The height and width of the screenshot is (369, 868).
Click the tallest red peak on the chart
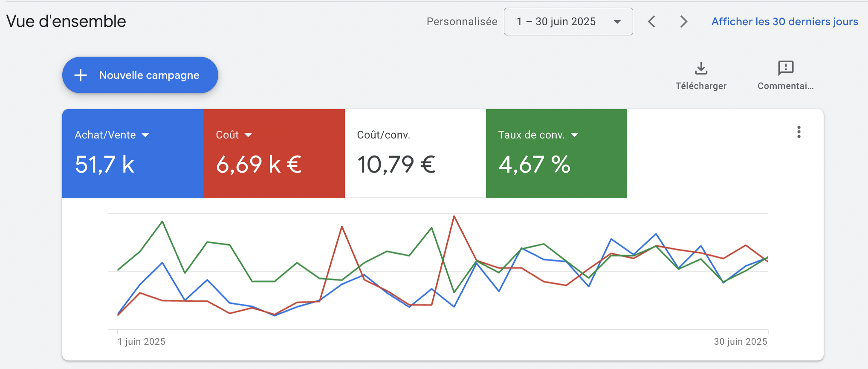pyautogui.click(x=454, y=216)
